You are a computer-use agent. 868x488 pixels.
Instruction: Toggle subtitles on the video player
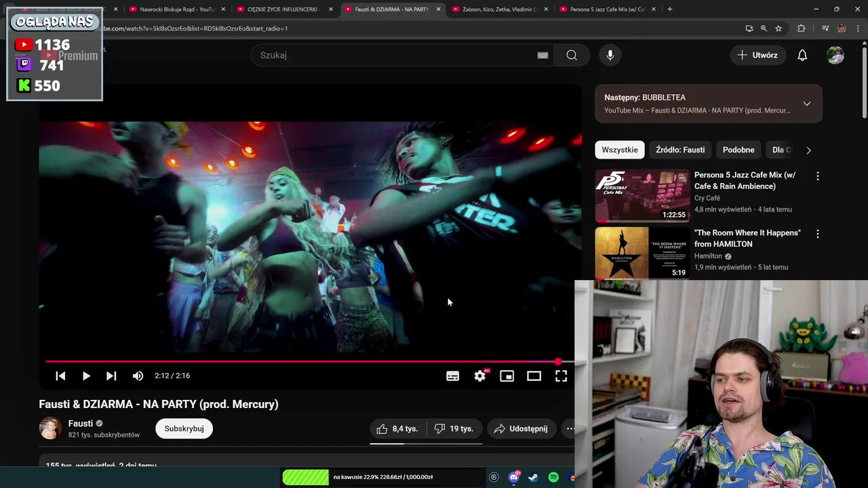(x=452, y=375)
